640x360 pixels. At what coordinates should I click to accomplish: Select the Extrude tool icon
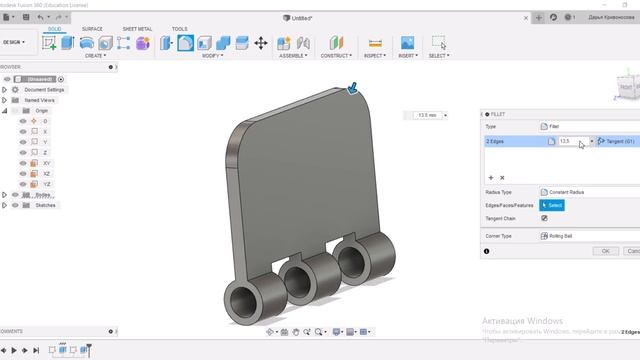67,43
